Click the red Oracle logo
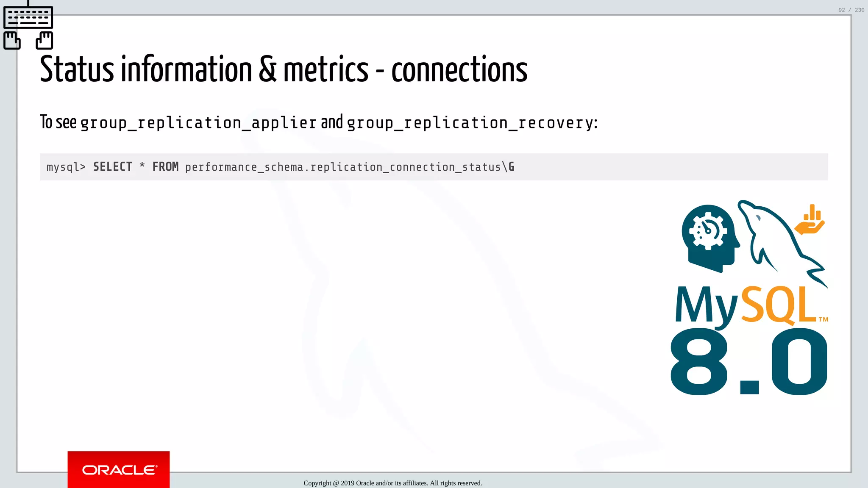The width and height of the screenshot is (868, 488). (119, 469)
